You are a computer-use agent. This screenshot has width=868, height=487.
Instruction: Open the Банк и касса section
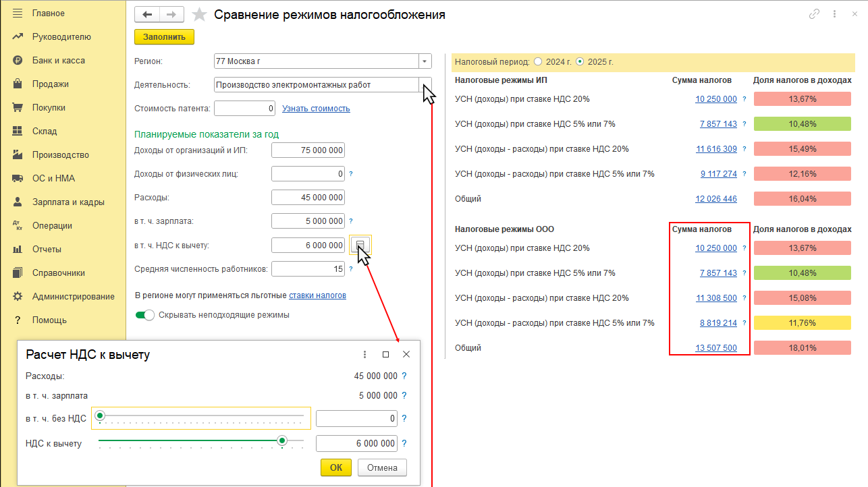click(x=58, y=60)
